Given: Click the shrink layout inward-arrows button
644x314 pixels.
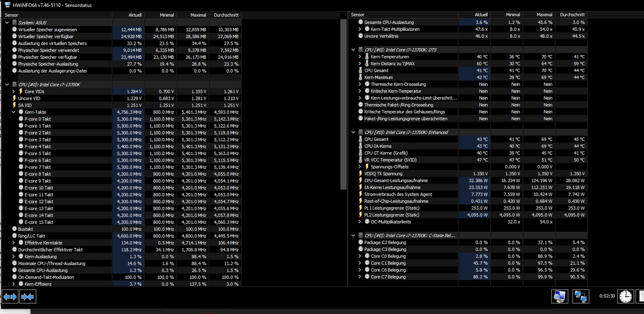Looking at the screenshot, I should click(x=27, y=296).
